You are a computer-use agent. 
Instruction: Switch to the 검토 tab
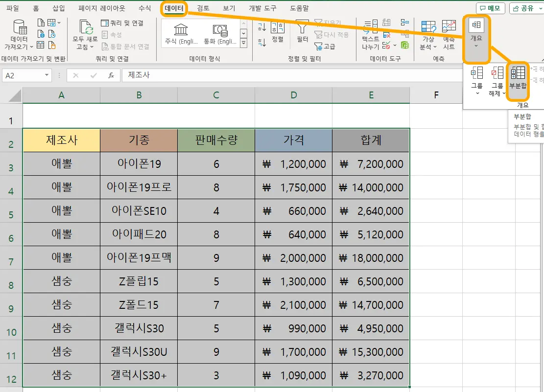click(x=203, y=8)
